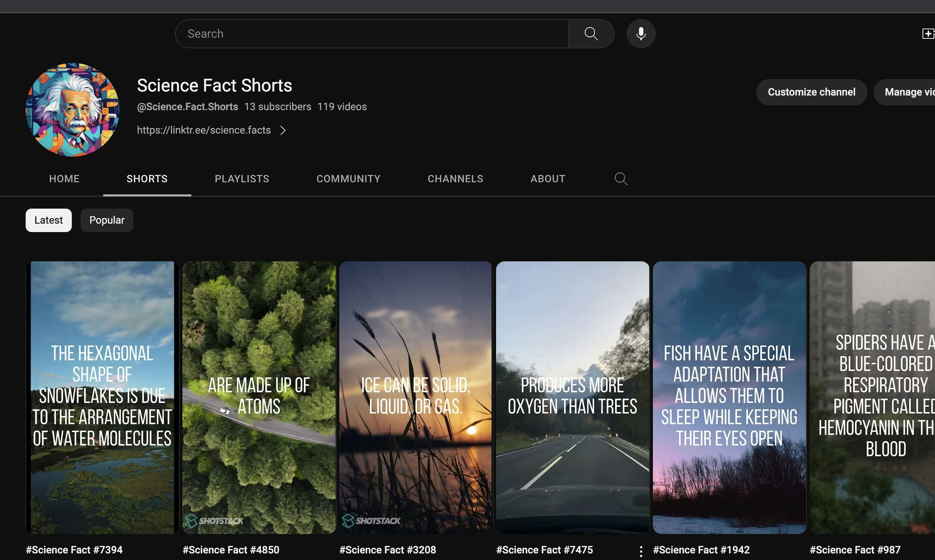This screenshot has width=935, height=560.
Task: Expand channel description chevron arrow
Action: point(283,131)
